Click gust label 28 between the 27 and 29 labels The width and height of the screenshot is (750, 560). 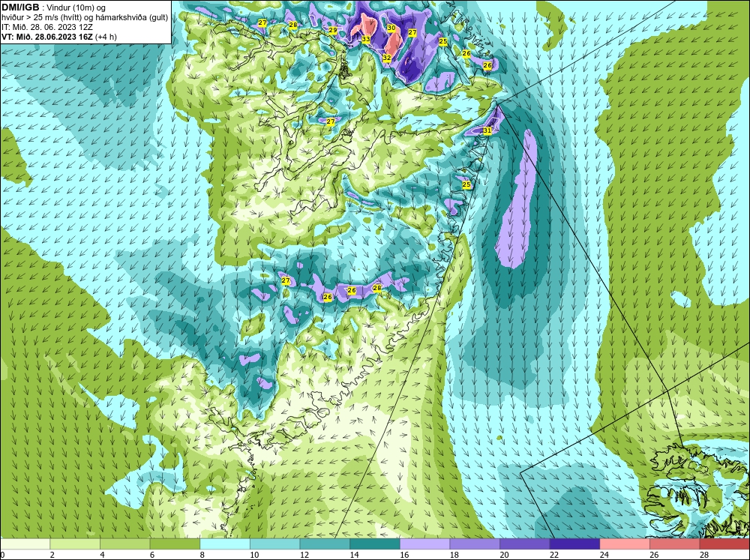pyautogui.click(x=293, y=25)
